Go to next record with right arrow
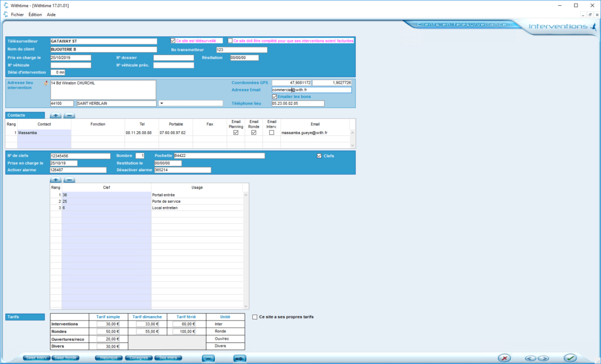601x364 pixels. [543, 358]
